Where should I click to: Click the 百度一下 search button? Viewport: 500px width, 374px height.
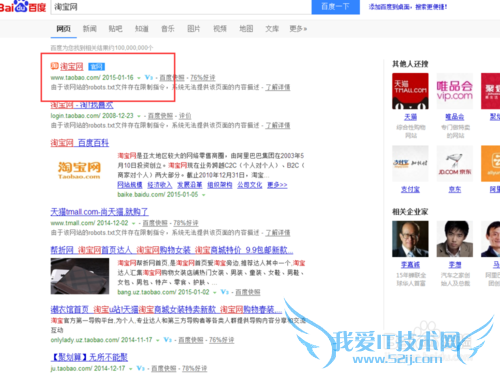pyautogui.click(x=335, y=7)
